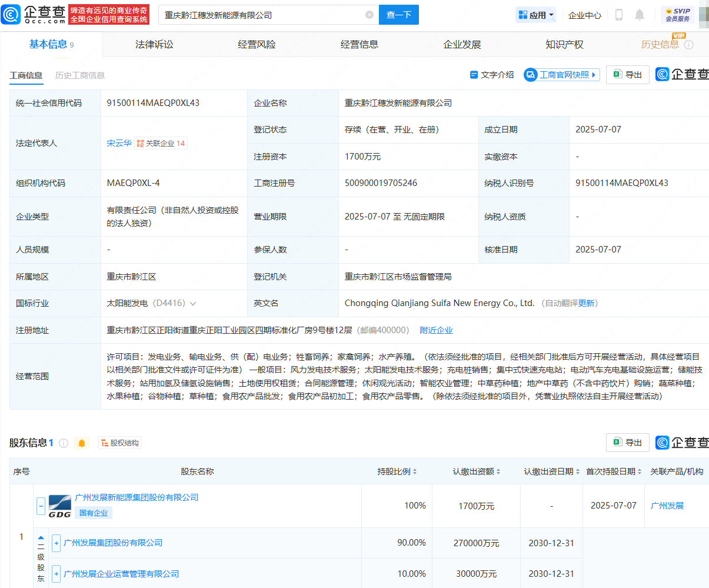Click the 国有企业 tag

click(x=94, y=513)
